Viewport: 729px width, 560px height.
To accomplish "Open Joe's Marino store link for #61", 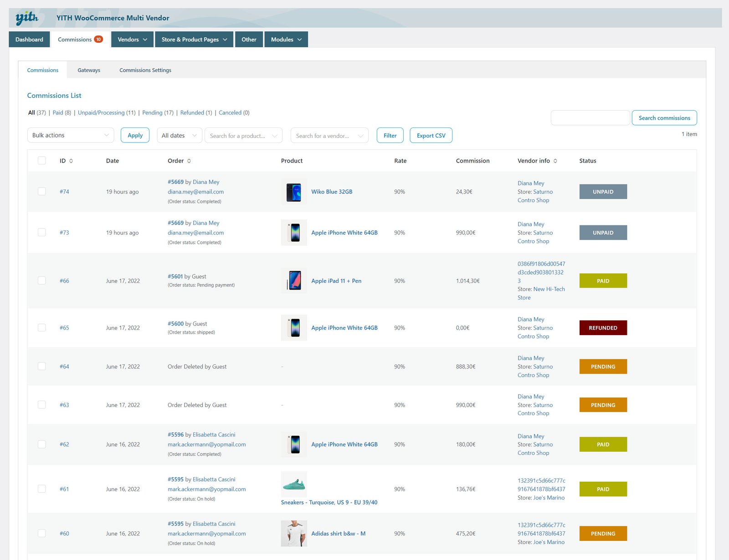I will (549, 498).
